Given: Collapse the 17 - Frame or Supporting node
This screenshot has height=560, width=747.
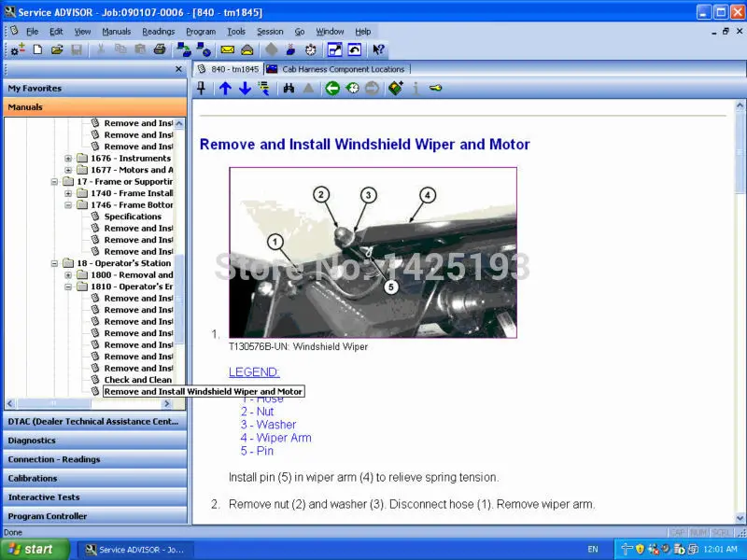Looking at the screenshot, I should (x=54, y=181).
